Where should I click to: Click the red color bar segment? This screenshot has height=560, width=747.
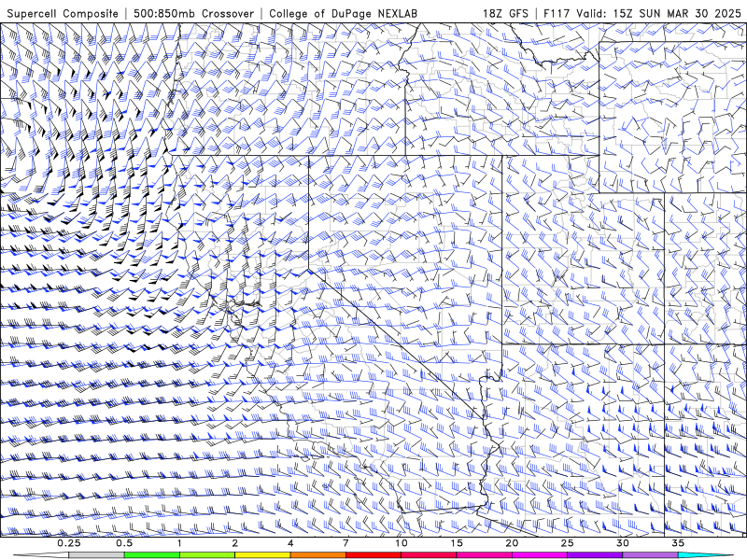pyautogui.click(x=373, y=555)
